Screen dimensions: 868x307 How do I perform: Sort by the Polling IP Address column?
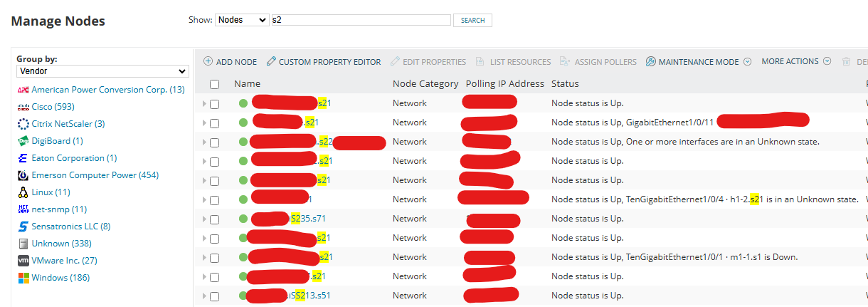coord(505,84)
